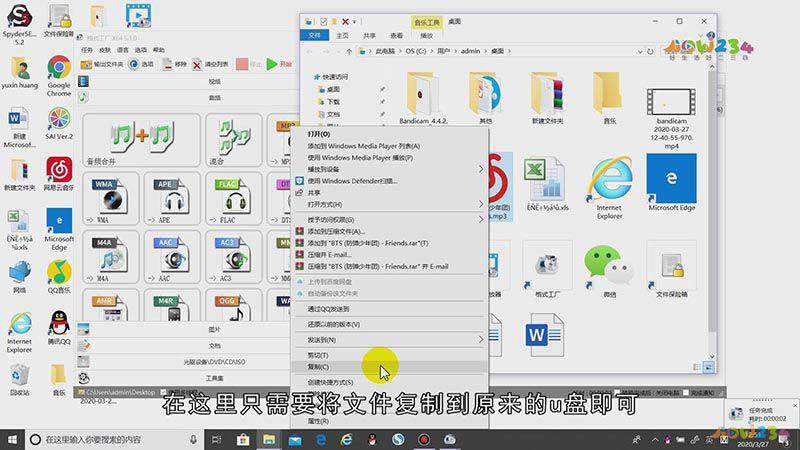The image size is (800, 450).
Task: Choose the APE conversion tile
Action: click(x=172, y=198)
